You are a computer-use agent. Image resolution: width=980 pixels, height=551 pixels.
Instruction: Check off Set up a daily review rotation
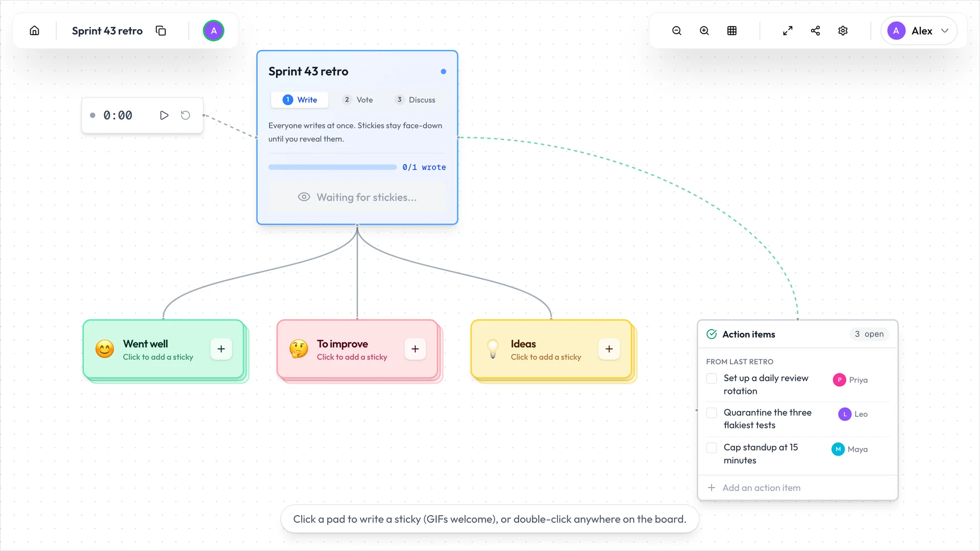click(712, 379)
